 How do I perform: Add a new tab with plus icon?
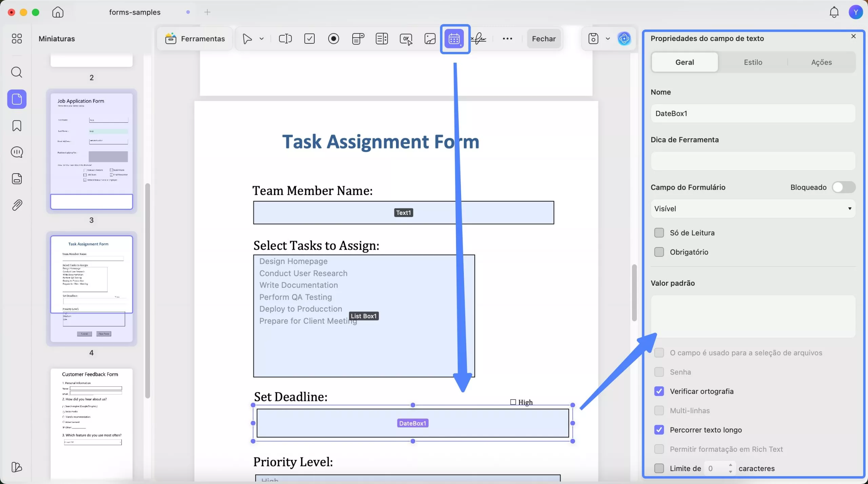coord(208,12)
